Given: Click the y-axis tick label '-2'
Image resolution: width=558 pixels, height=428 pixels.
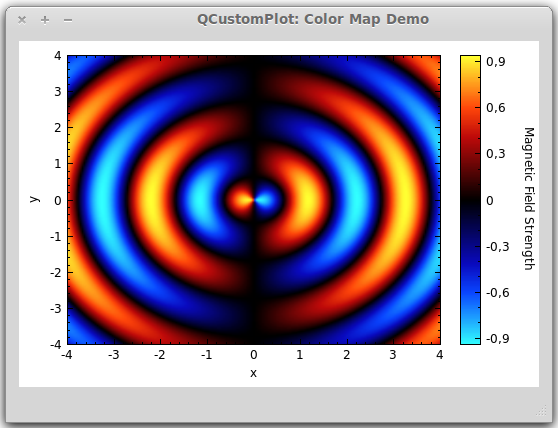Looking at the screenshot, I should pos(56,273).
